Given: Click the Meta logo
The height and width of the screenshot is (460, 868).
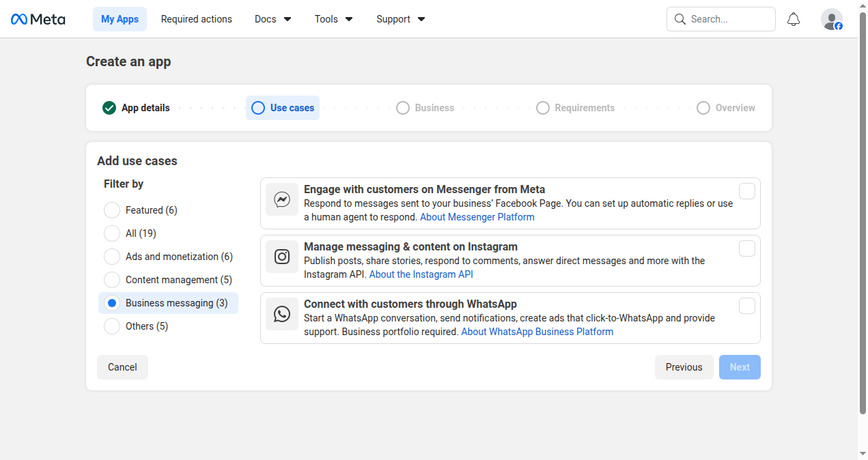Looking at the screenshot, I should (38, 19).
